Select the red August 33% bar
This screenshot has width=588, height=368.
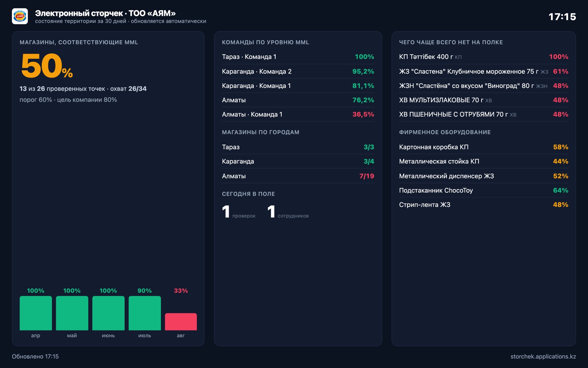pos(181,322)
